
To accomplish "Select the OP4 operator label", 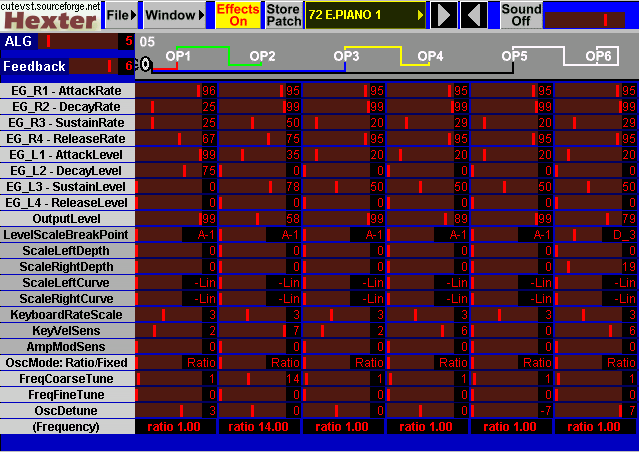I will 430,56.
